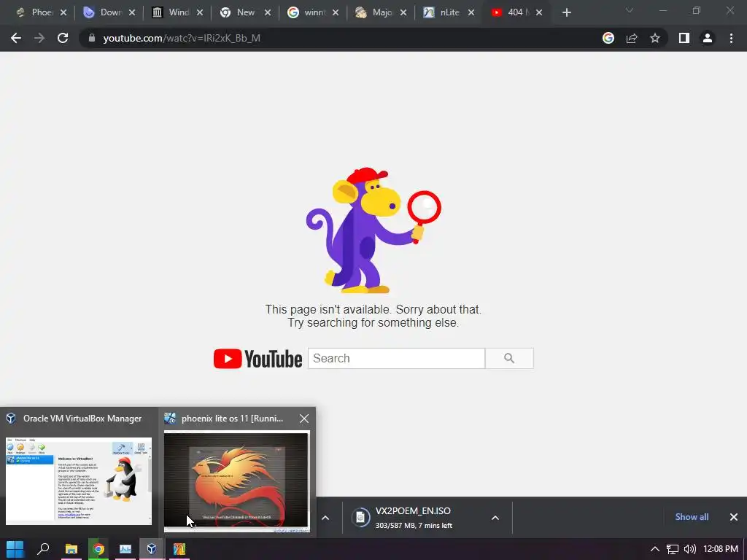Screen dimensions: 747x560
Task: Open the Chrome profile menu
Action: tap(708, 38)
